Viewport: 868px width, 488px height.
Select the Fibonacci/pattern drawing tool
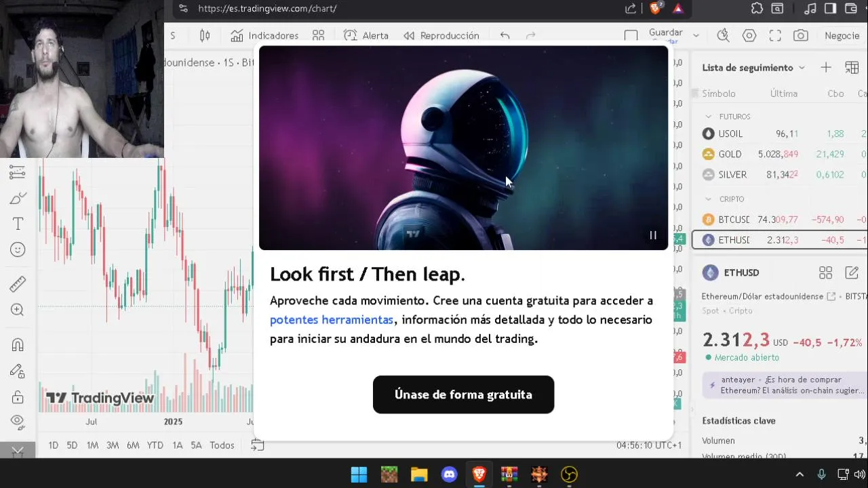click(18, 173)
